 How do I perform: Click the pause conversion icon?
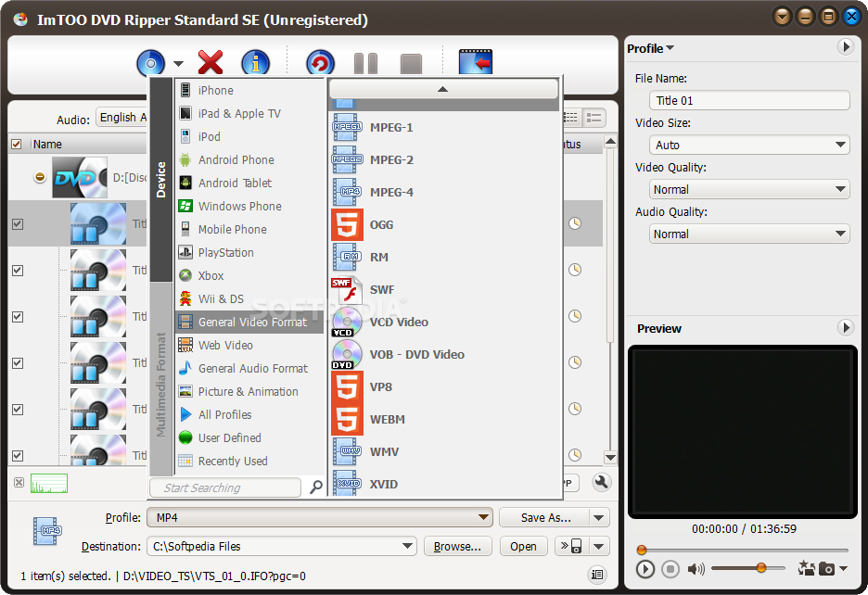tap(366, 64)
